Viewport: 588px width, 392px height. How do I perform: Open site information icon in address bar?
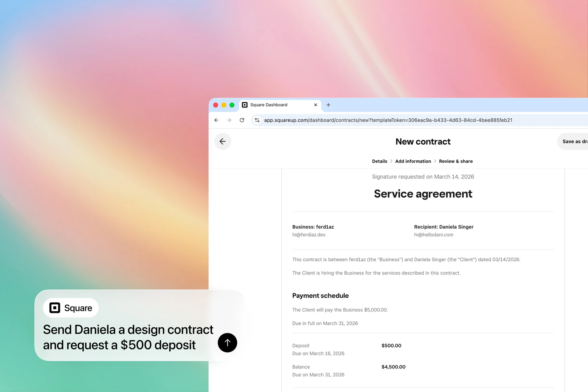pos(257,120)
